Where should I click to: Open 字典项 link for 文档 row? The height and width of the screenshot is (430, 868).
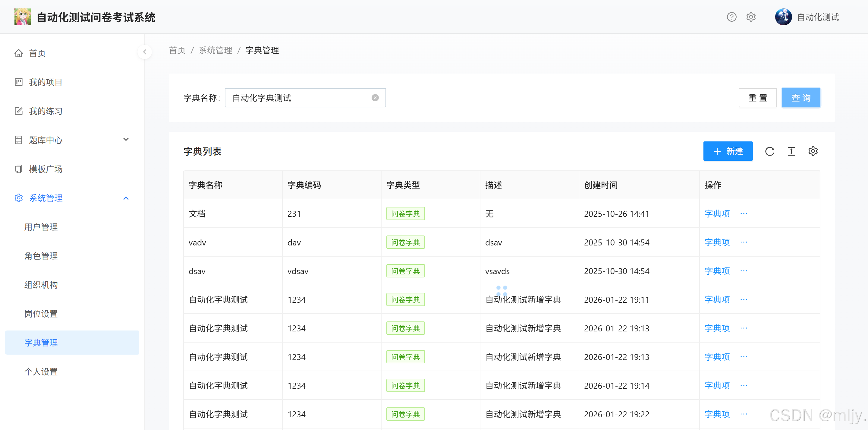tap(717, 213)
